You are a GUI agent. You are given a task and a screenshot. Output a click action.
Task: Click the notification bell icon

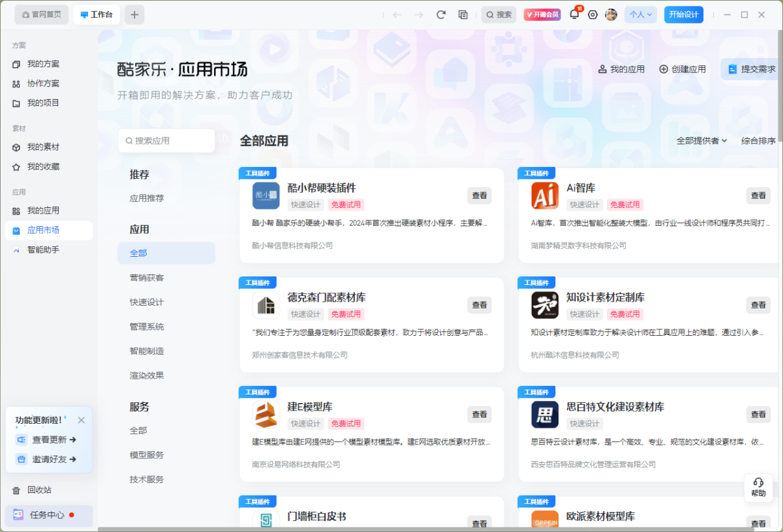[x=574, y=15]
